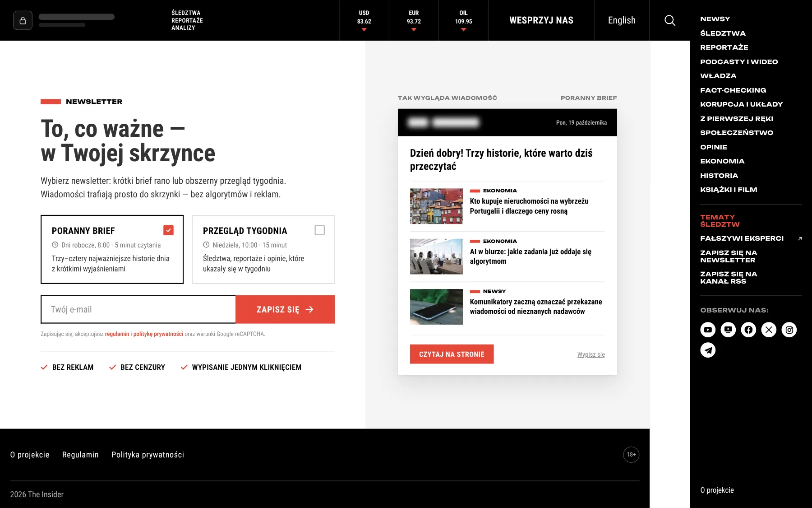Open the Opinie menu item

tap(714, 147)
